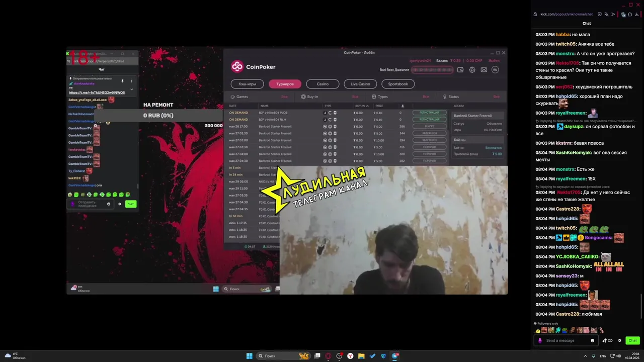Open the CoinPoker cashier wallet icon

tap(460, 70)
